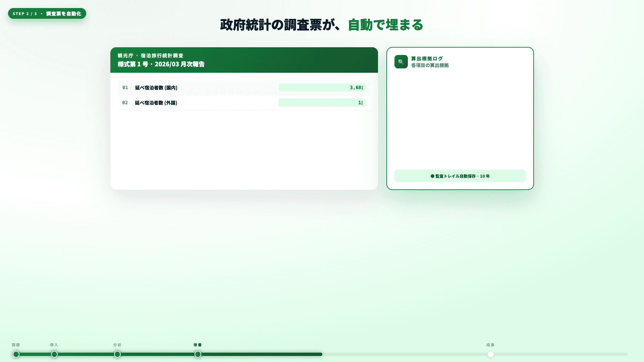The height and width of the screenshot is (362, 644).
Task: Click the 監査トレイル自動保存・10年 badge
Action: click(x=460, y=176)
